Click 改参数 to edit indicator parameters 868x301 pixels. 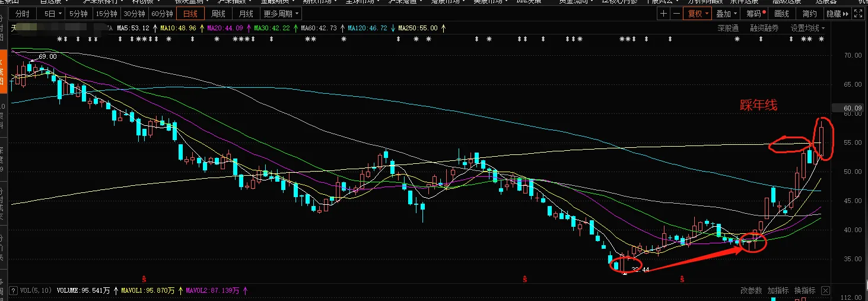click(751, 290)
